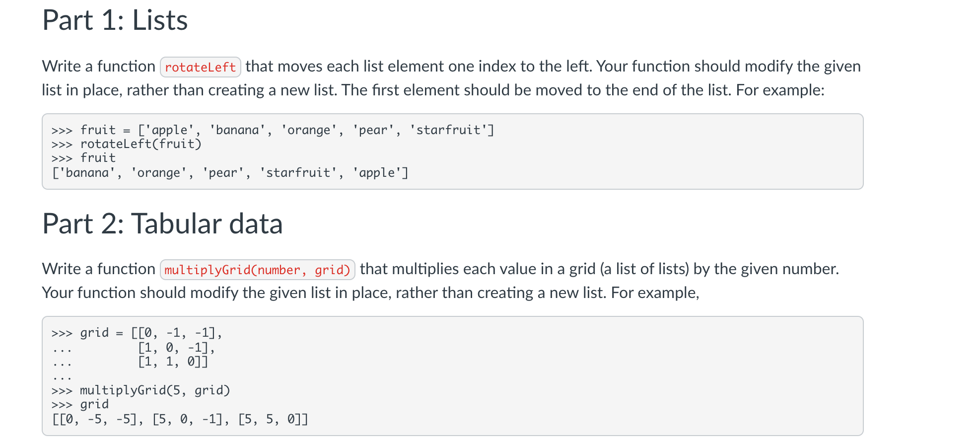
Task: Click the first paragraph about moving list elements
Action: point(451,78)
